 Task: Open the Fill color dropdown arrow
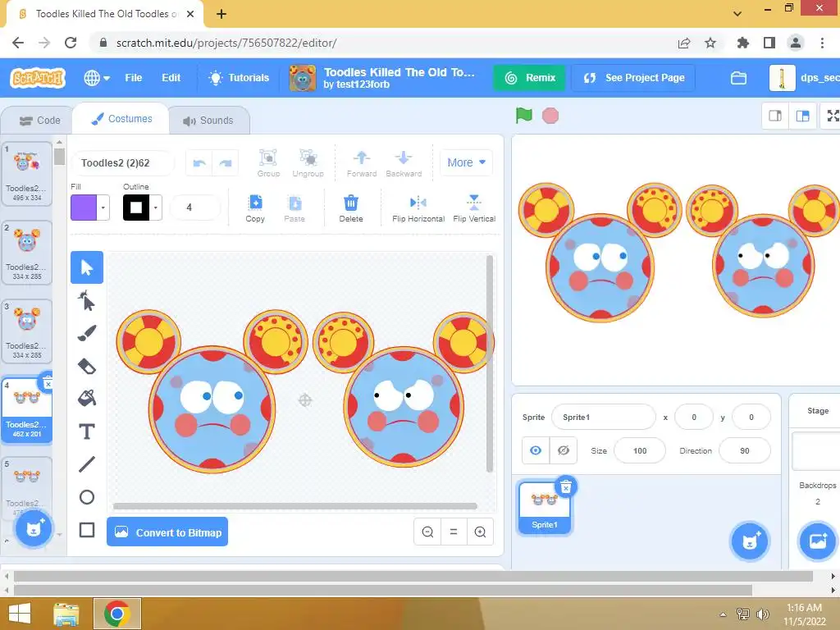pos(103,208)
